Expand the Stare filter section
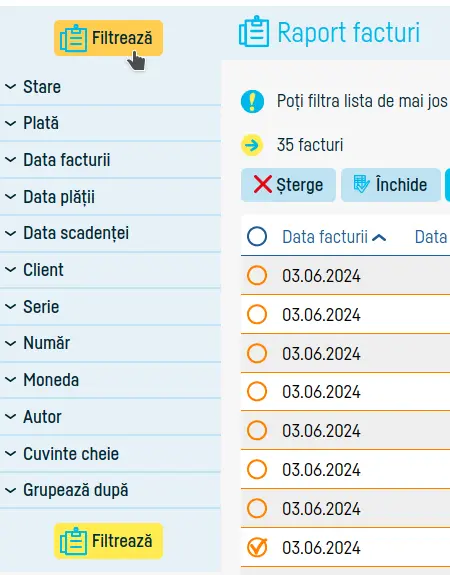The width and height of the screenshot is (450, 575). click(110, 87)
